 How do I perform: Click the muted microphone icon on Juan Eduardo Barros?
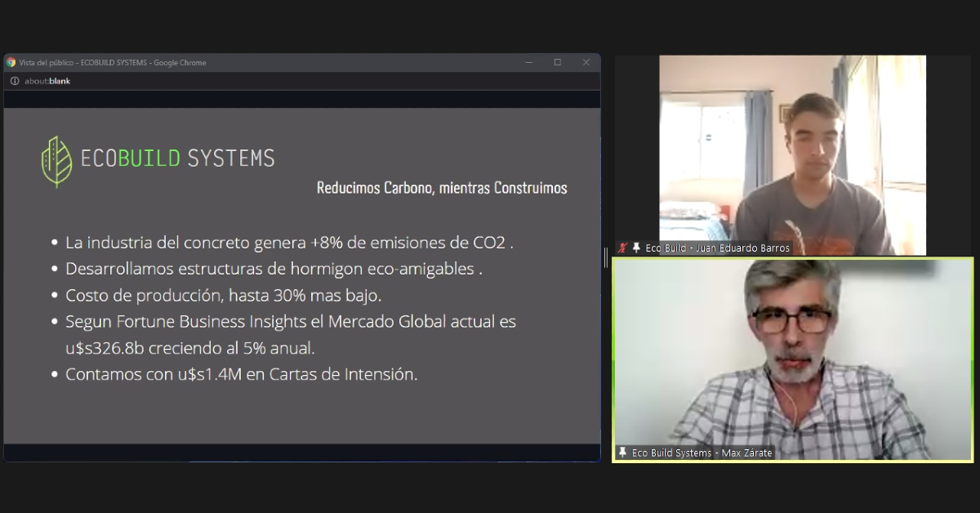623,248
